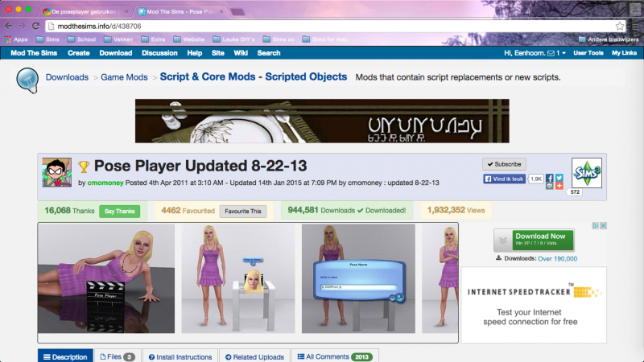Go back with the browser back arrow
The width and height of the screenshot is (644, 362).
click(x=8, y=27)
